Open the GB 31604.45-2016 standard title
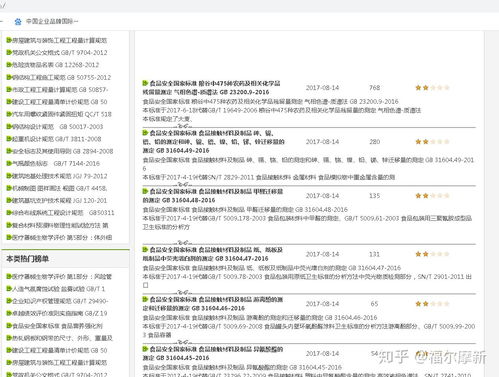This screenshot has height=377, width=499. click(x=213, y=353)
